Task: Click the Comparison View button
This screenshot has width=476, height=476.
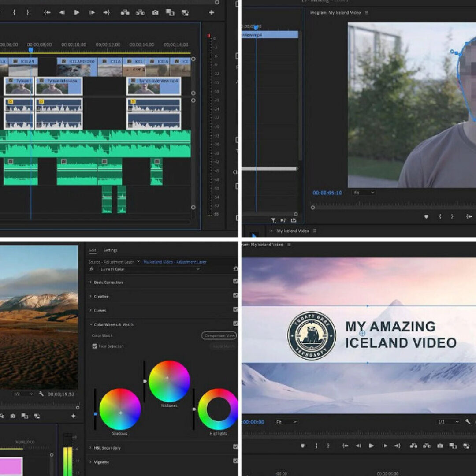Action: point(219,336)
